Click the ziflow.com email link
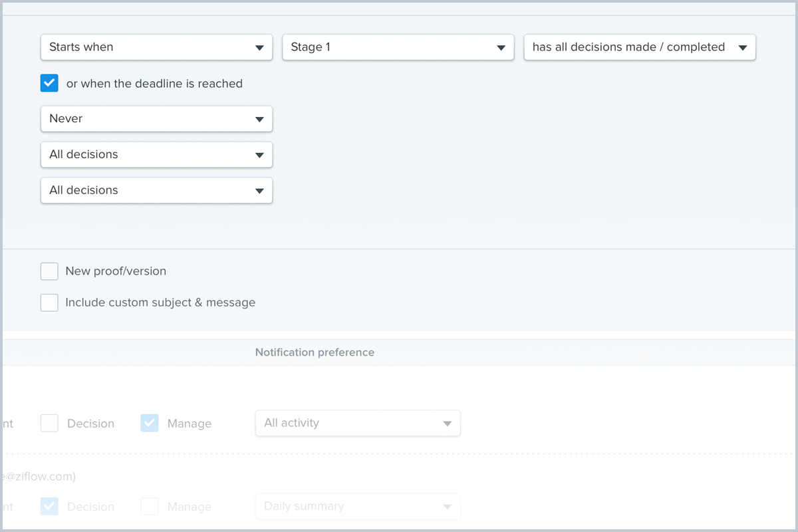This screenshot has height=532, width=798. click(38, 476)
